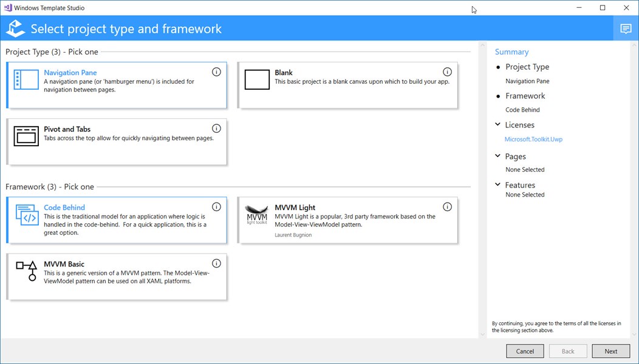The width and height of the screenshot is (639, 364).
Task: Click the Summary heading
Action: [x=511, y=52]
